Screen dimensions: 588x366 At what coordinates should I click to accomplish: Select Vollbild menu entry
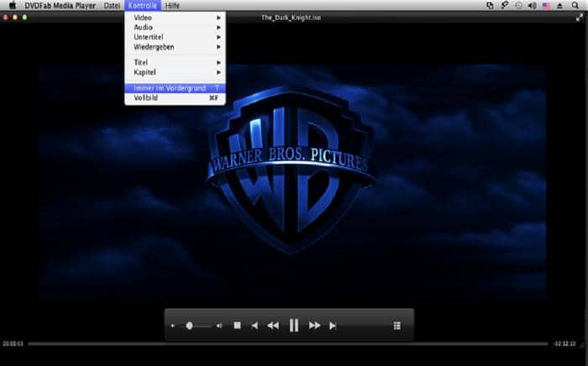(x=175, y=97)
